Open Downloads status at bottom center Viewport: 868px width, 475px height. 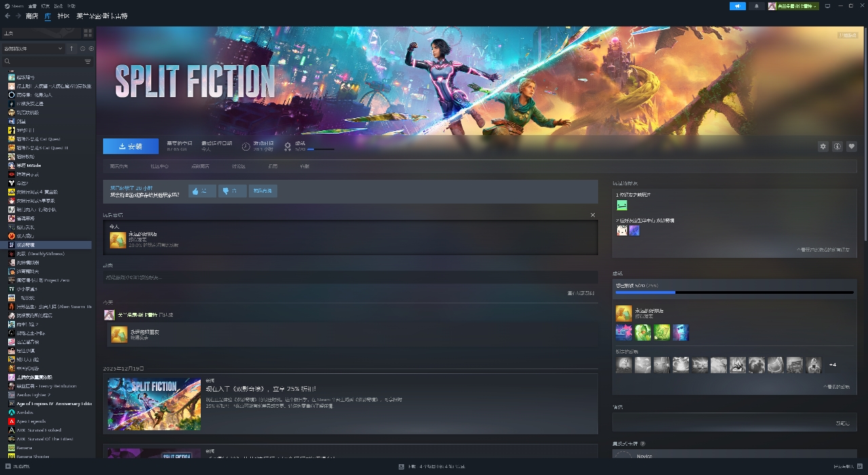(433, 466)
